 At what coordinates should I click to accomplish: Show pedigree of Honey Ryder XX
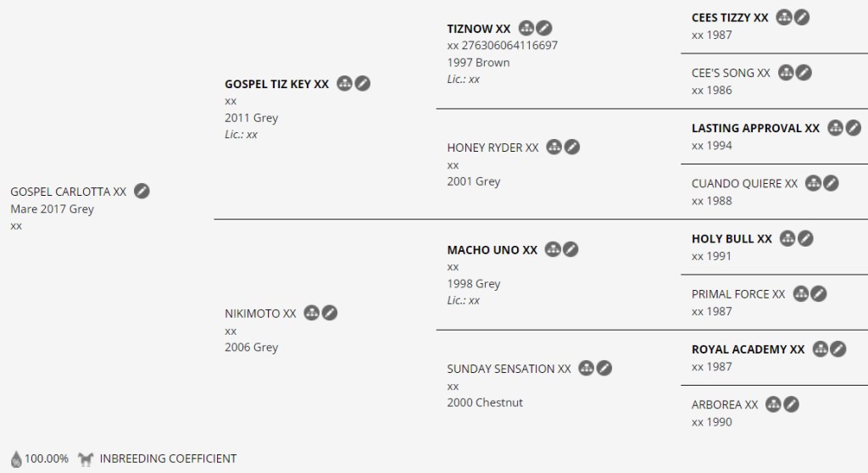(x=554, y=147)
